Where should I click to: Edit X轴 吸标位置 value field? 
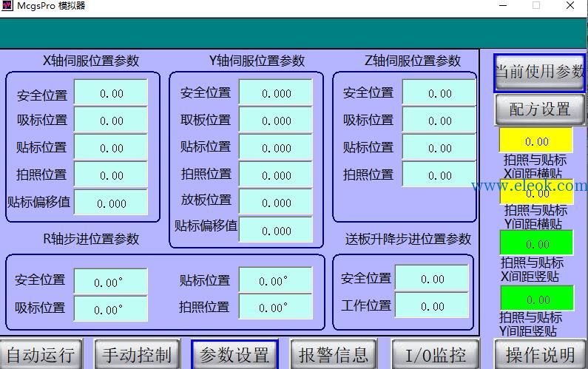(111, 120)
